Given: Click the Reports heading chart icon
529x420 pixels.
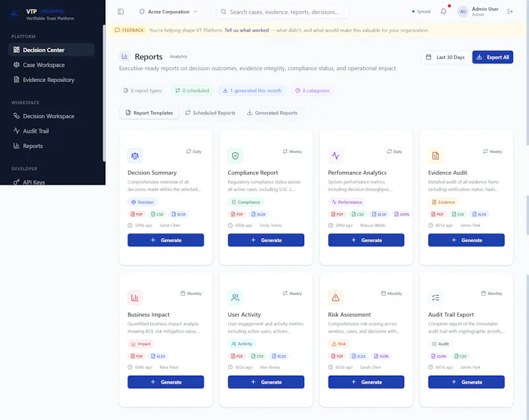Looking at the screenshot, I should click(x=124, y=56).
